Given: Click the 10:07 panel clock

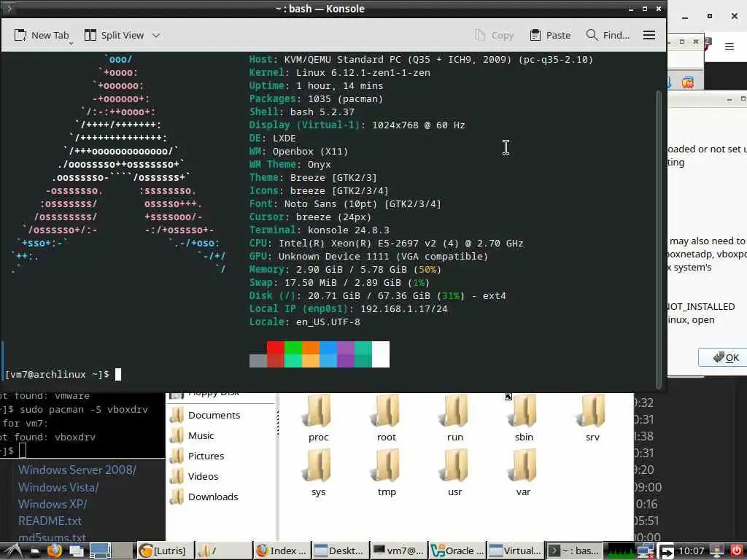Looking at the screenshot, I should tap(692, 551).
